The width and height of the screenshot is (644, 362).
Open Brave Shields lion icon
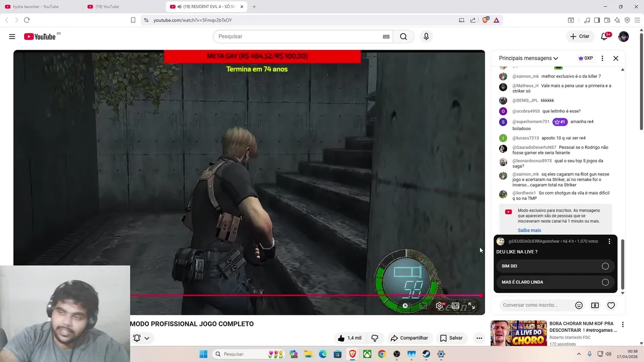[486, 20]
